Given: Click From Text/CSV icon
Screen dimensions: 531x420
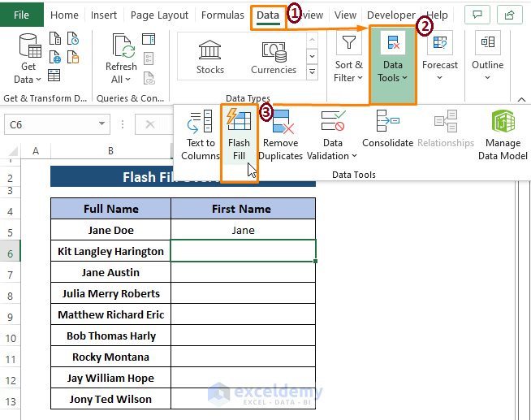Looking at the screenshot, I should 55,39.
